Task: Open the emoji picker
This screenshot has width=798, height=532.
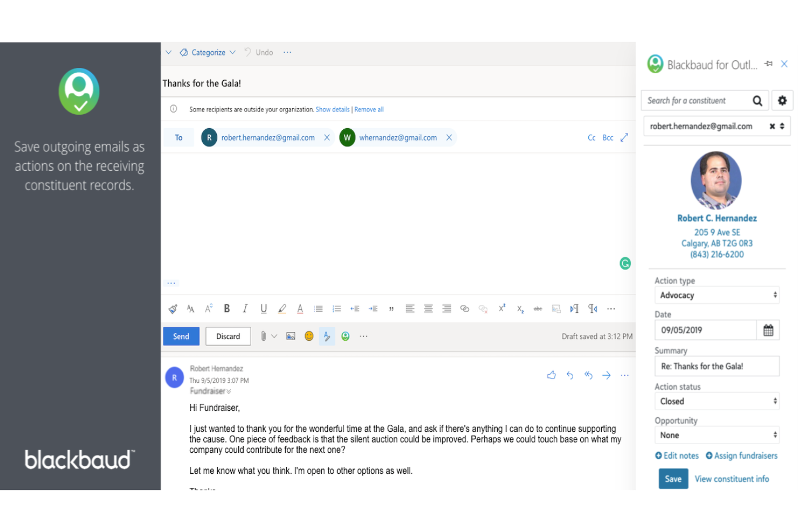Action: point(309,336)
